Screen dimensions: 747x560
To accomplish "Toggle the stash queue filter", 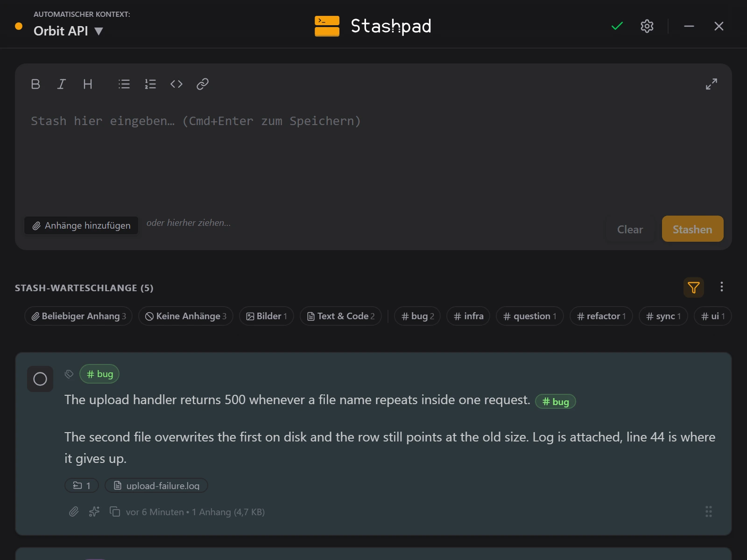I will point(694,287).
